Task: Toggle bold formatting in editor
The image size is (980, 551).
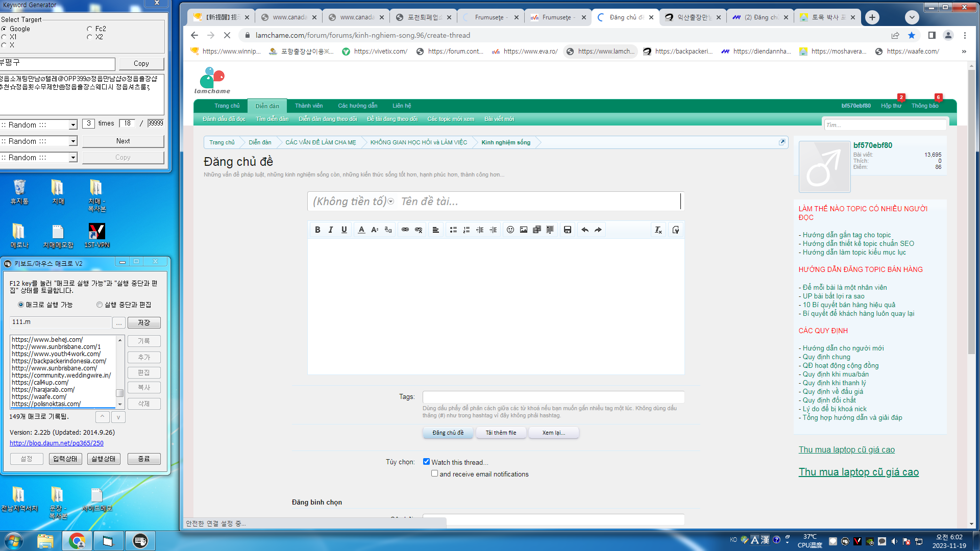Action: tap(317, 230)
